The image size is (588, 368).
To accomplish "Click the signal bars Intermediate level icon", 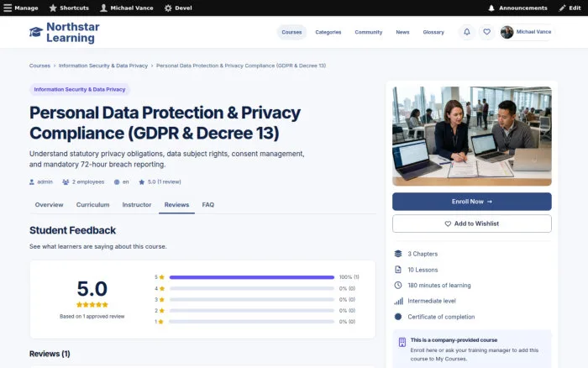I will [x=398, y=301].
